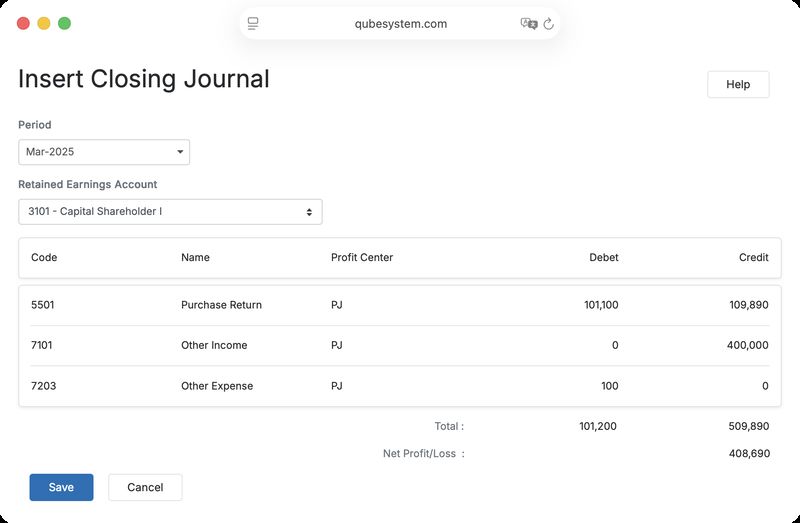
Task: Click the PJ profit center in Purchase Return row
Action: coord(337,305)
